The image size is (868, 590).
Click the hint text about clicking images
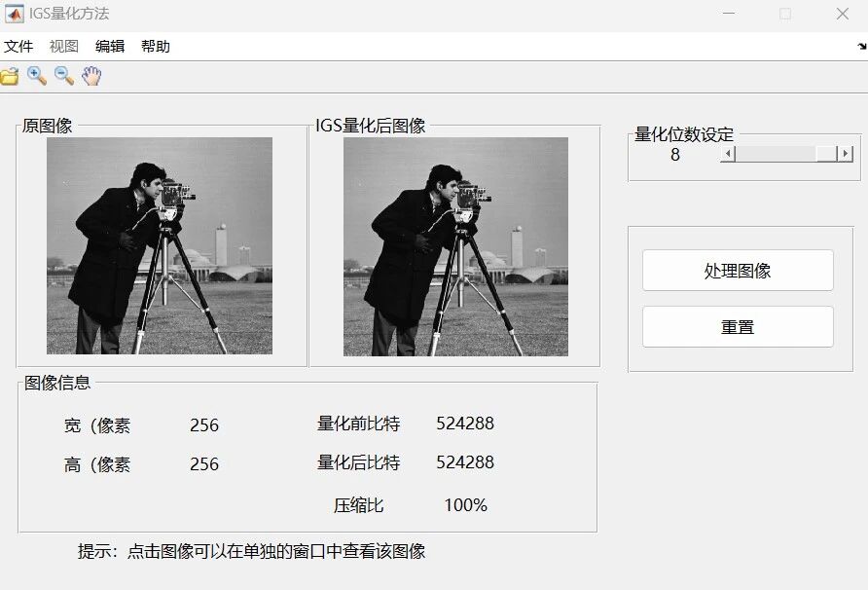pyautogui.click(x=251, y=551)
